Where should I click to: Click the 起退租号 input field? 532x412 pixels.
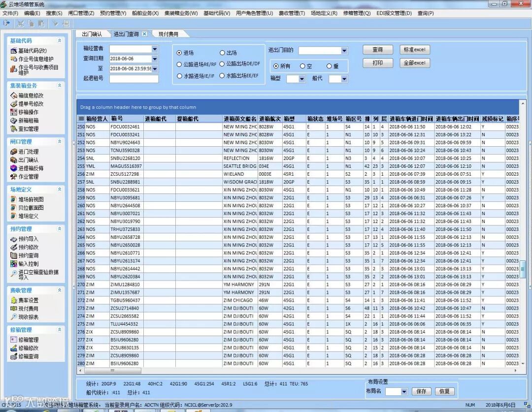133,79
